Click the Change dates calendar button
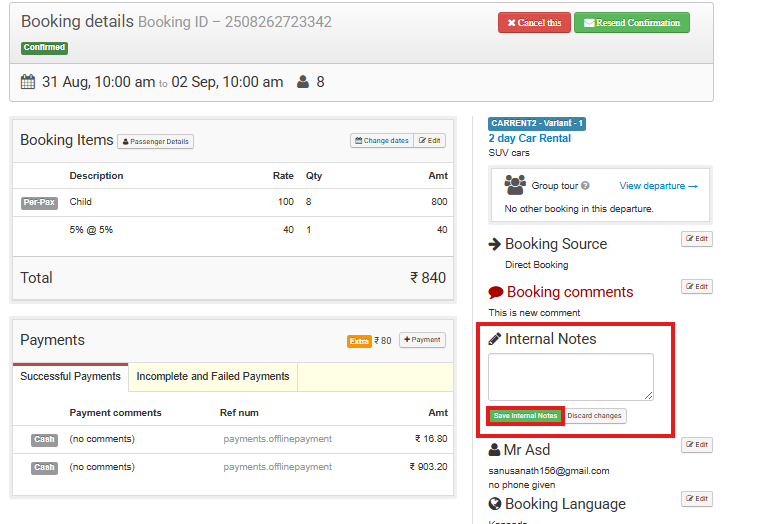 pyautogui.click(x=380, y=141)
